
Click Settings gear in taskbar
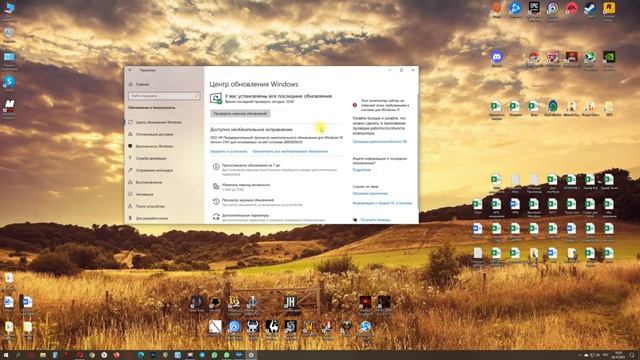(251, 355)
